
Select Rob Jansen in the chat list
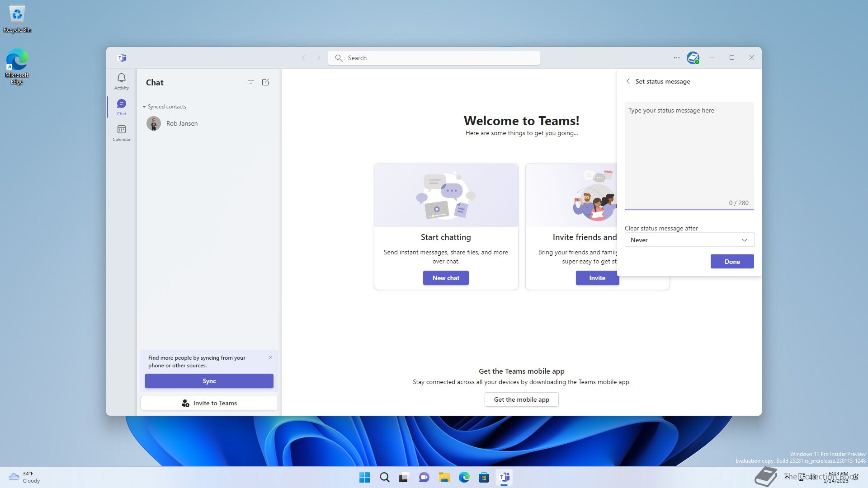(209, 123)
